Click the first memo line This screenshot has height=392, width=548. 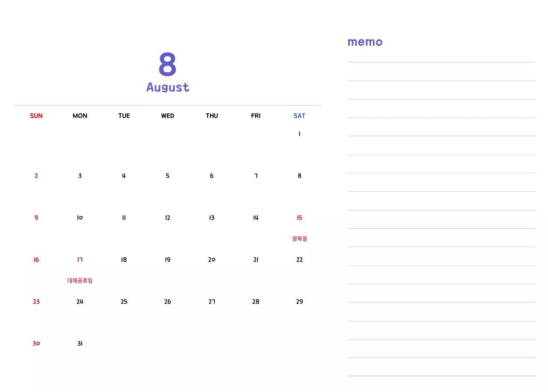pos(441,62)
